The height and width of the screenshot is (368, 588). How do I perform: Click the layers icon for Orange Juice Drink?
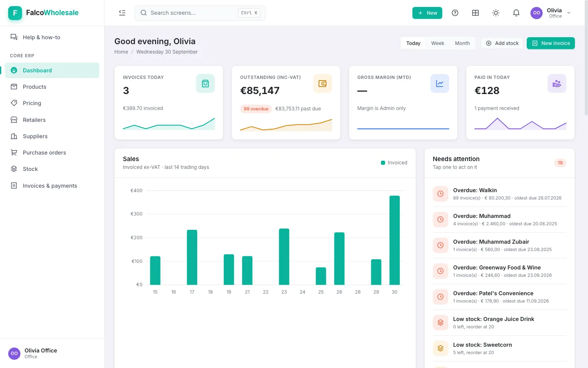pos(441,323)
